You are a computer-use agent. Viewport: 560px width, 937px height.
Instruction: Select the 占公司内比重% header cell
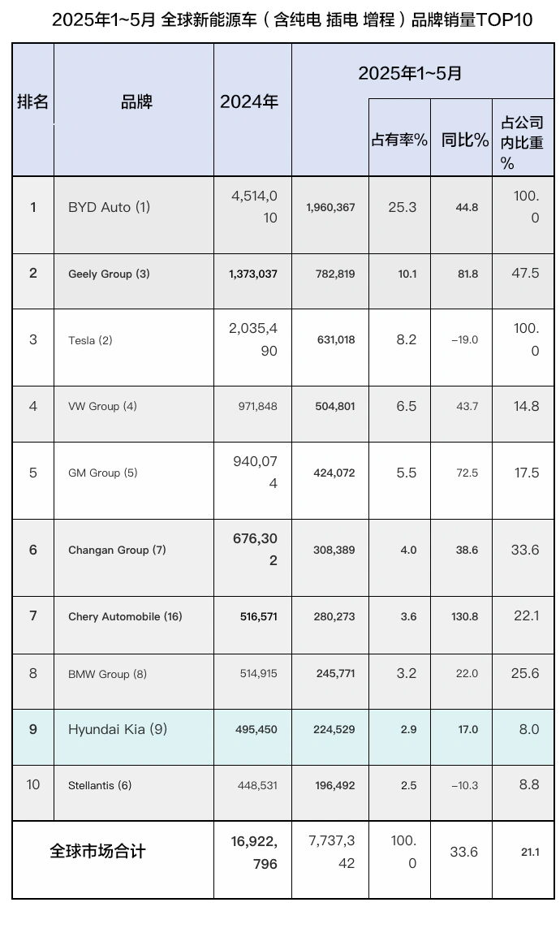523,138
